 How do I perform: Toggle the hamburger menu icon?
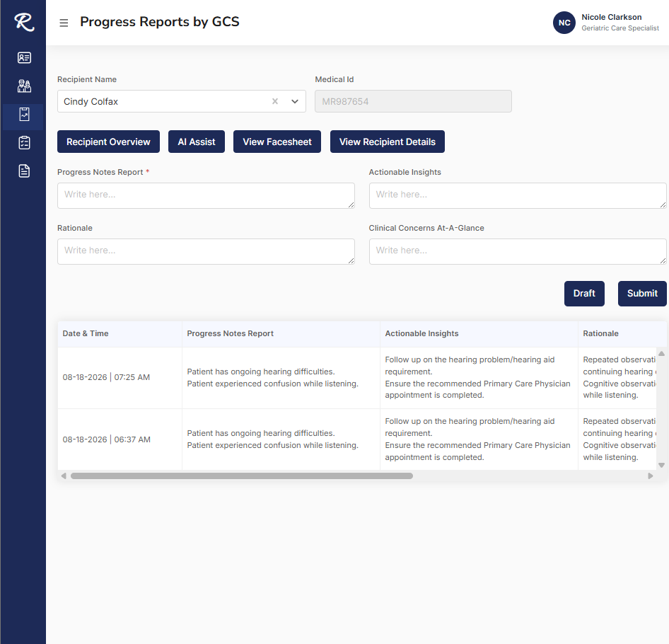[x=64, y=23]
